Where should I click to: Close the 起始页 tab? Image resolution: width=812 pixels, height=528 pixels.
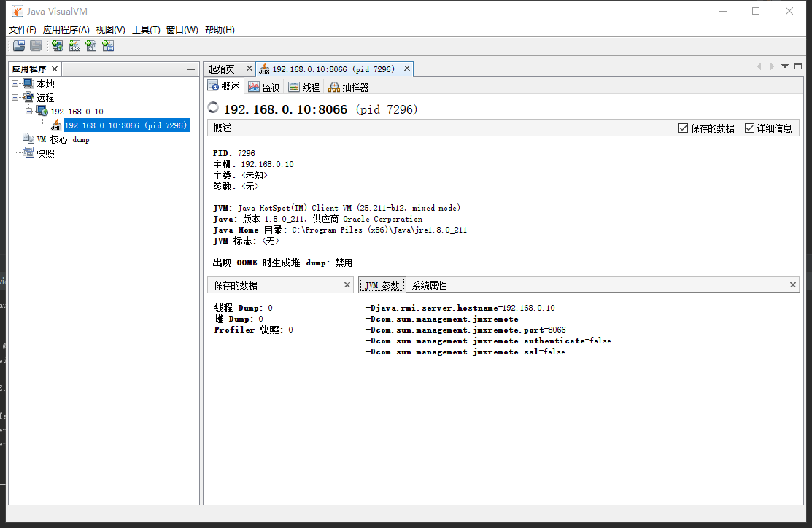[249, 69]
